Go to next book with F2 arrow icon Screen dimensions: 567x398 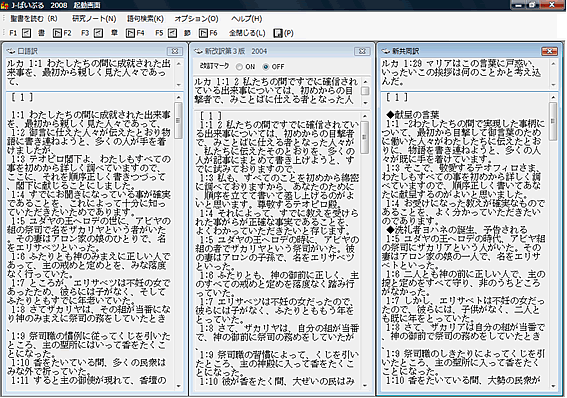coord(57,33)
